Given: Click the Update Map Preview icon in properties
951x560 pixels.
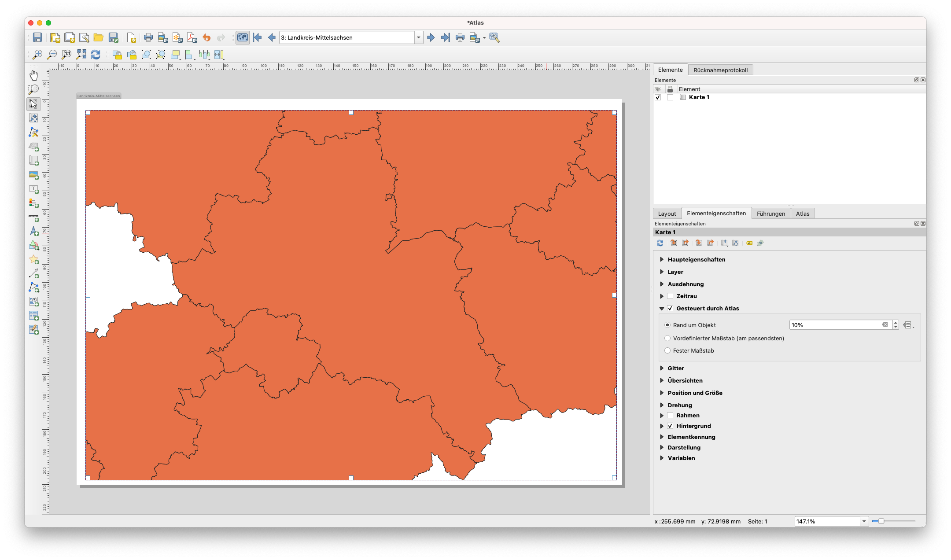Looking at the screenshot, I should pos(660,243).
